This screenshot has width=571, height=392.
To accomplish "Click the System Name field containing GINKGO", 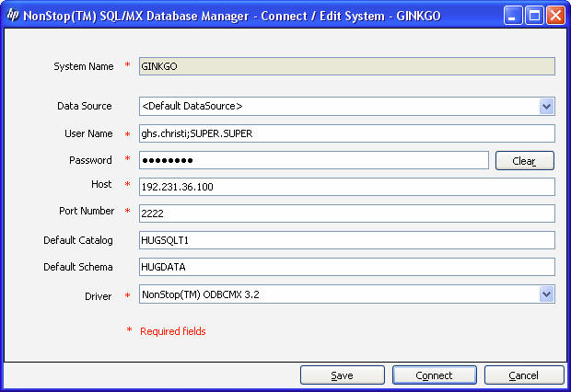I will 347,66.
